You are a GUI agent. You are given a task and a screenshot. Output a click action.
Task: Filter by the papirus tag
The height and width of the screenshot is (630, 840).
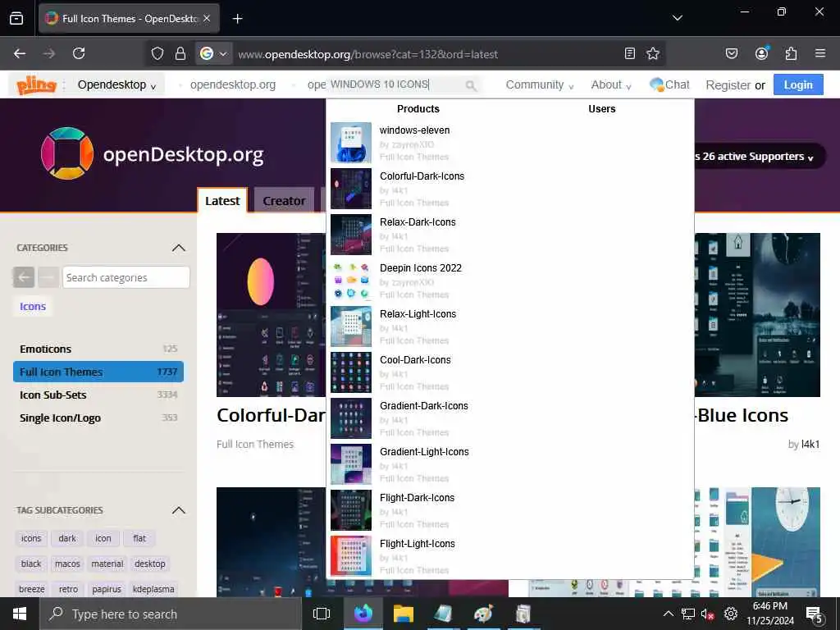click(107, 589)
